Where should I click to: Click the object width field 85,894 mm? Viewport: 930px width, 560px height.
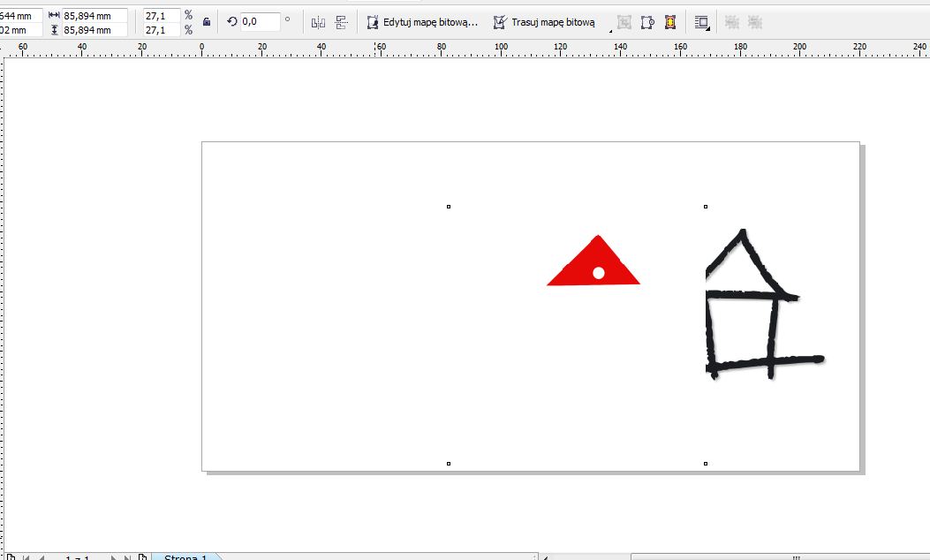(94, 15)
